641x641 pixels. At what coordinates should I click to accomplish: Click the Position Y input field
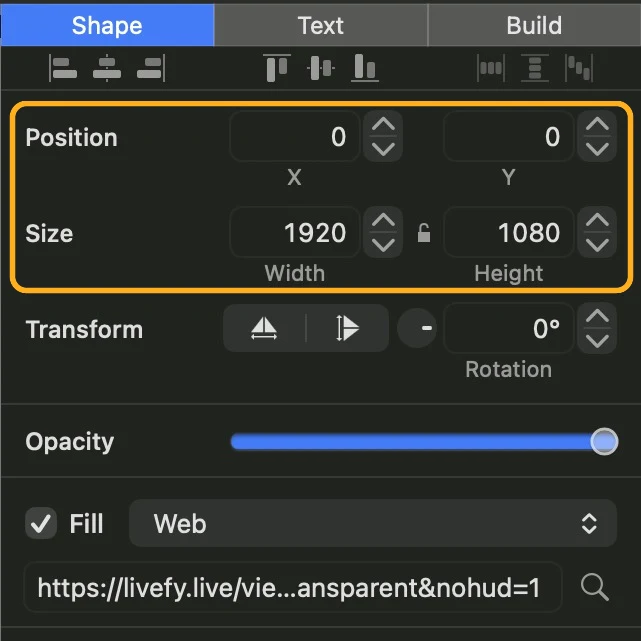pyautogui.click(x=509, y=136)
